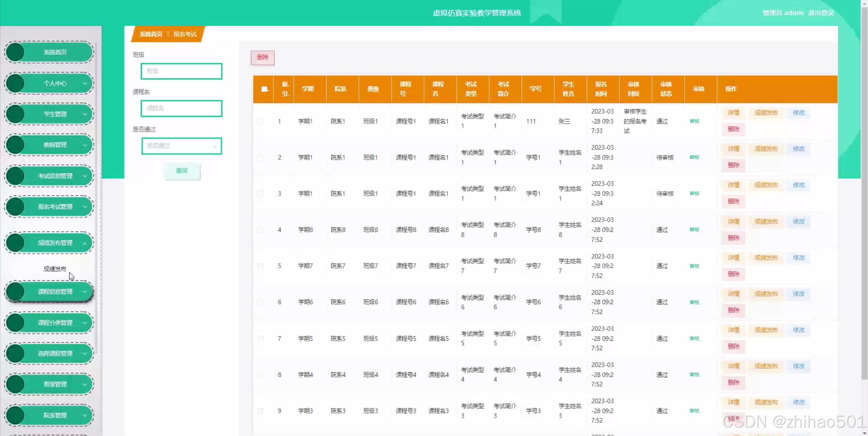Viewport: 868px width, 436px height.
Task: Expand the 报名考试管理 sidebar menu
Action: 55,207
